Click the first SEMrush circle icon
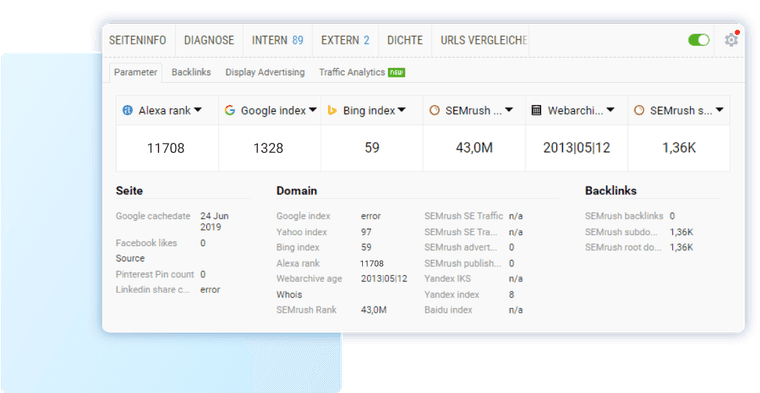Screen dimensions: 760x393 pos(434,110)
